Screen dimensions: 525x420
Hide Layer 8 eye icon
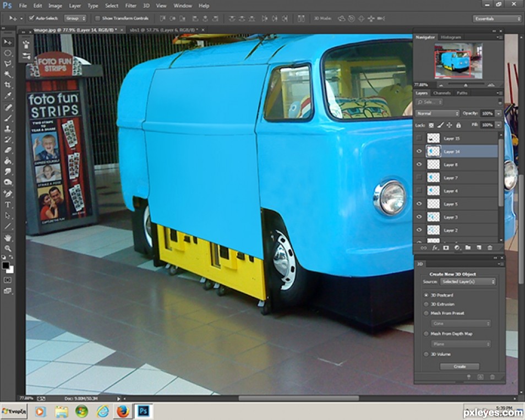pyautogui.click(x=419, y=165)
